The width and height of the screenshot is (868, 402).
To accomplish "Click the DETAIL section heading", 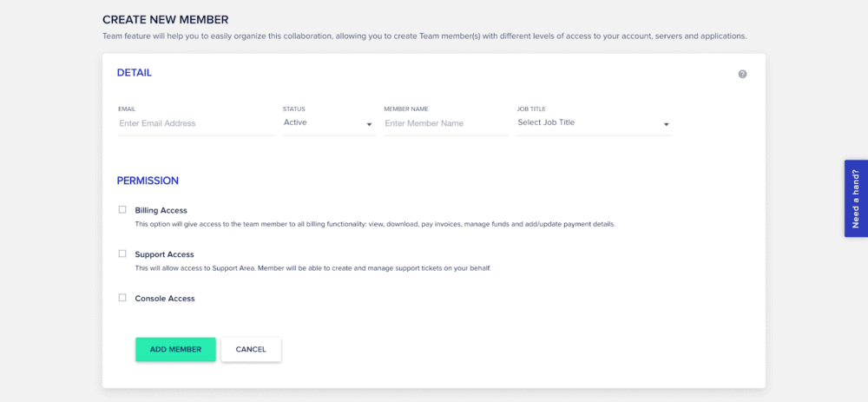I will [x=135, y=73].
